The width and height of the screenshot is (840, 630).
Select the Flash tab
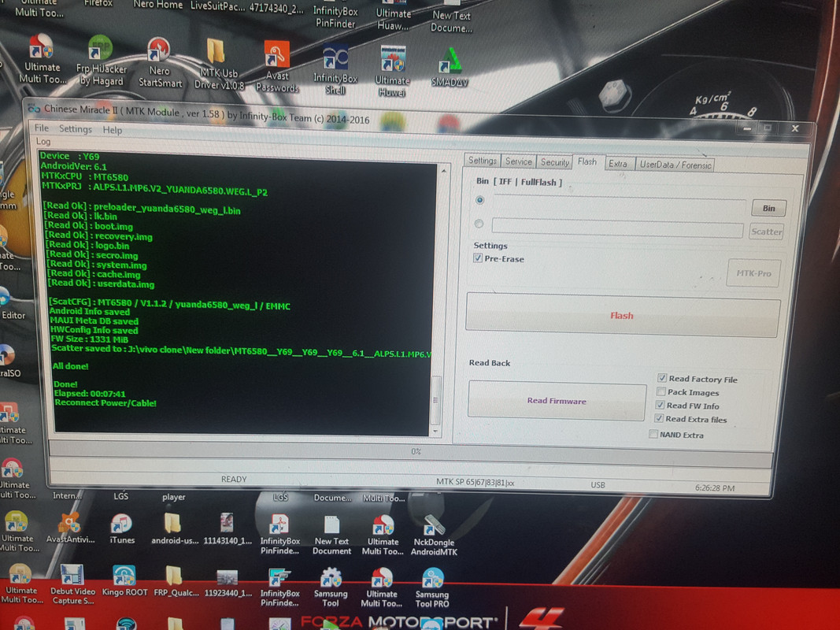[587, 161]
